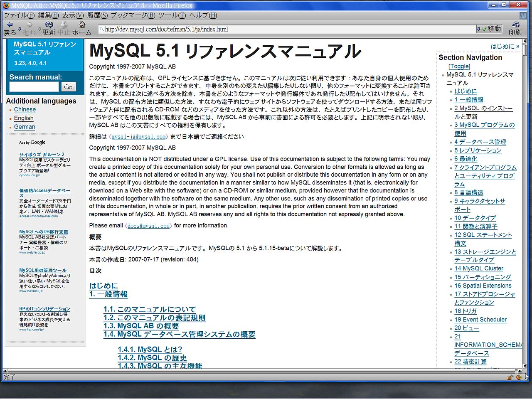Click the Firefox icon in status bar
The image size is (532, 399).
click(519, 377)
